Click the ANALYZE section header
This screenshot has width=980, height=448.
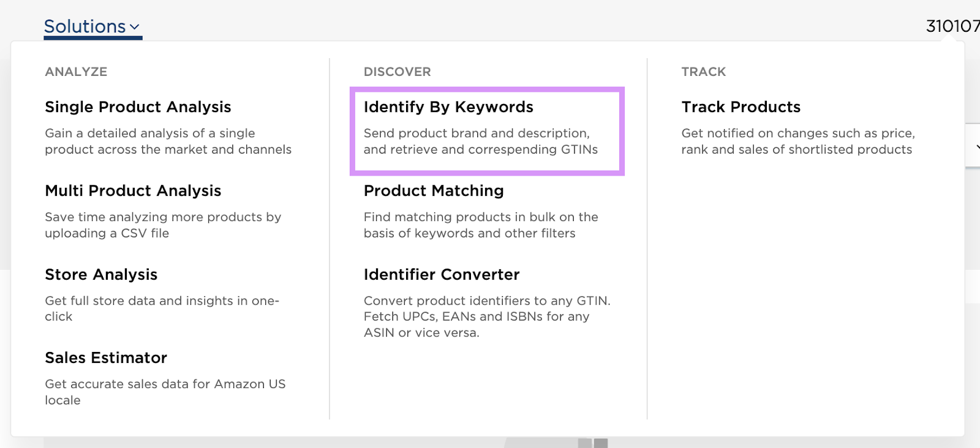[75, 72]
